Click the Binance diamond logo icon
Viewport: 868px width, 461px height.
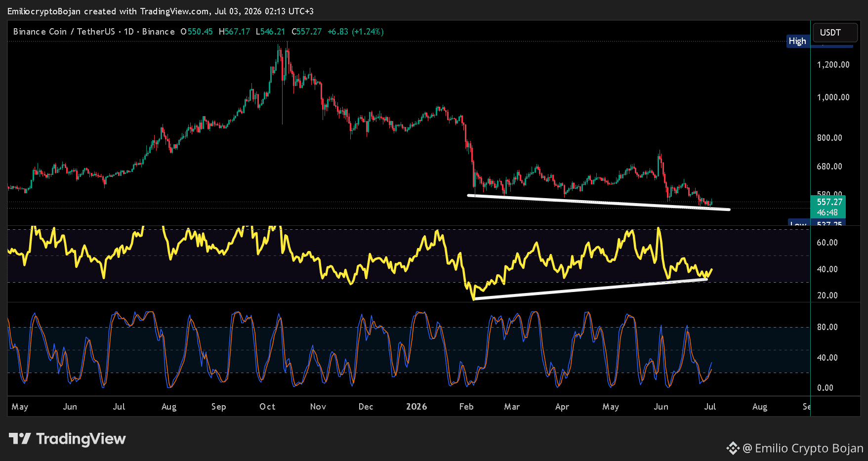(x=733, y=448)
